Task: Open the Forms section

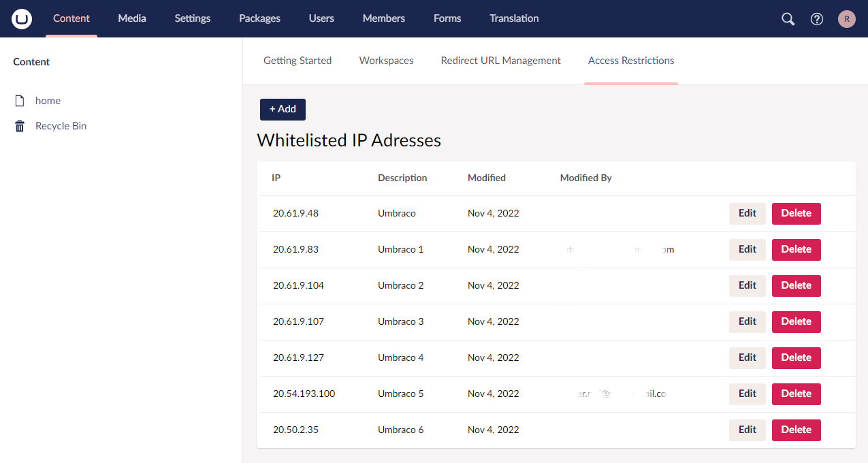Action: pos(447,18)
